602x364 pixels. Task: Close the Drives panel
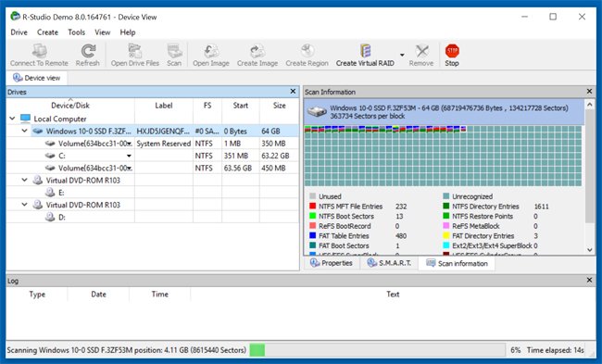293,92
